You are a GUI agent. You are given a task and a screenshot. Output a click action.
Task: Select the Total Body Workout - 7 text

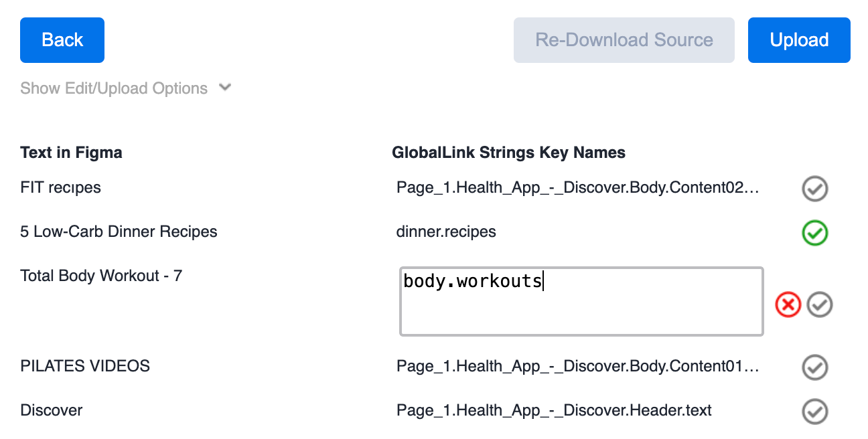pos(101,276)
